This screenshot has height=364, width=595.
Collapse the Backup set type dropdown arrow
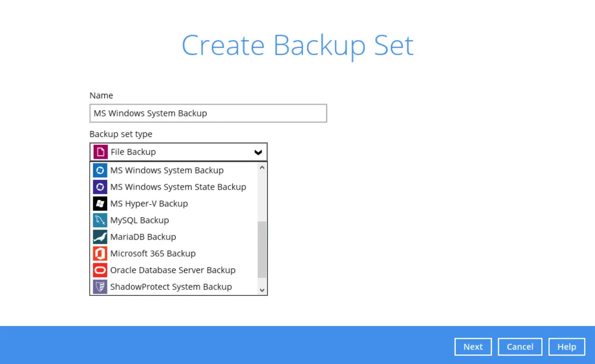pos(258,153)
